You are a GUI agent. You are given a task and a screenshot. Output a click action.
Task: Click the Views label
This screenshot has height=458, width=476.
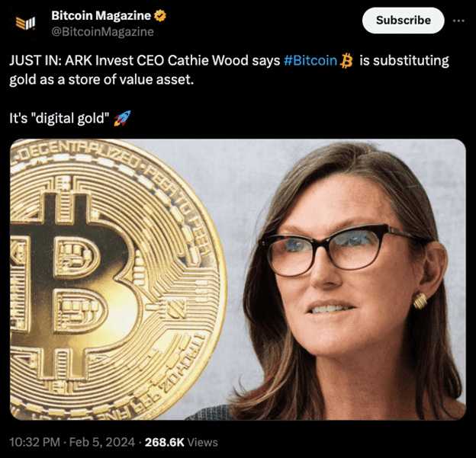[202, 442]
